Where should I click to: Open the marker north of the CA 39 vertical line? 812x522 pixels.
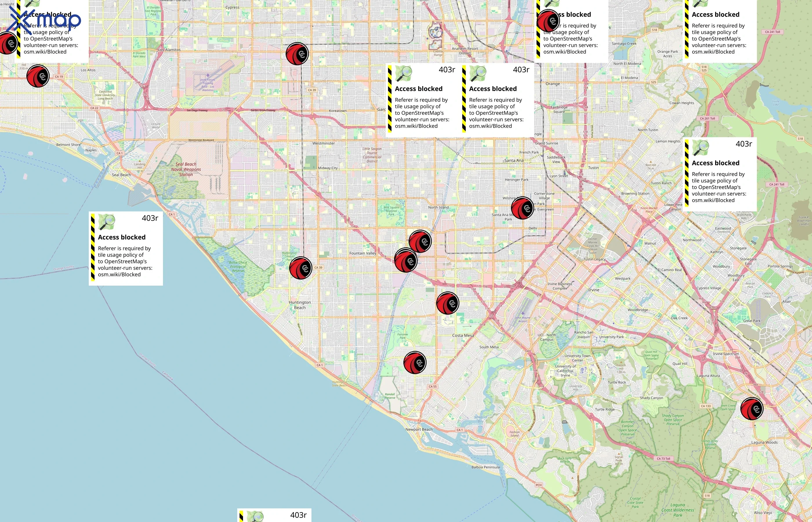(x=297, y=54)
